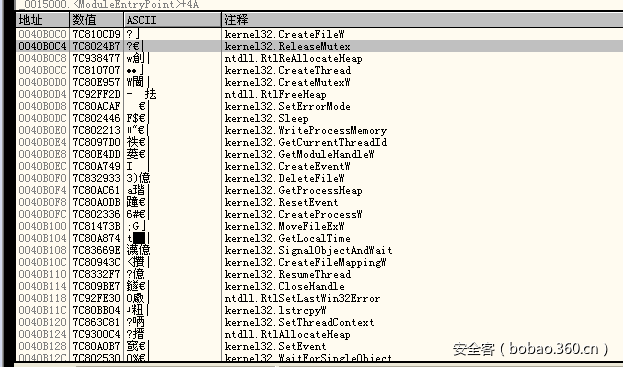Select the kernel32.CloseHandle comment
The width and height of the screenshot is (623, 367).
(284, 286)
